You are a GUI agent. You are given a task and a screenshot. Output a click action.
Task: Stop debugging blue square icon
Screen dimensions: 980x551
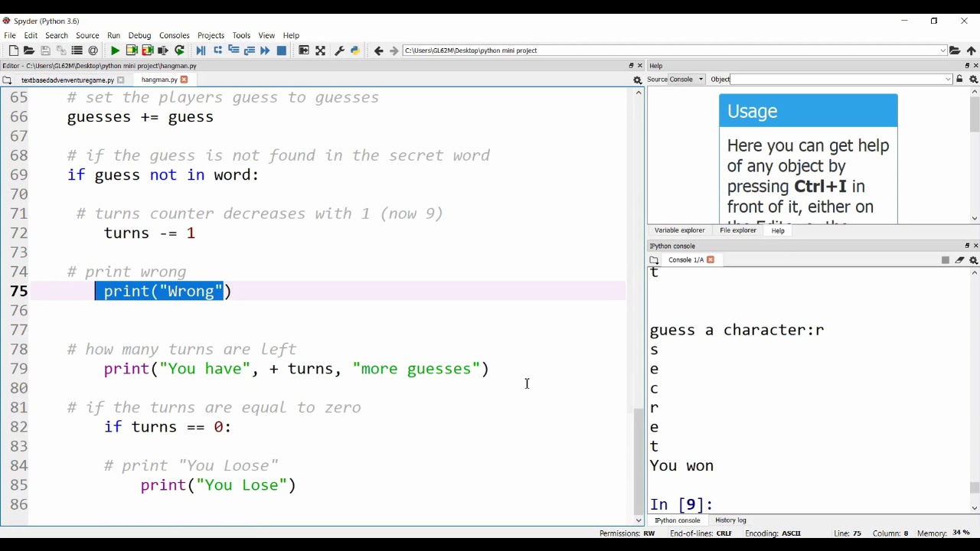pos(282,51)
